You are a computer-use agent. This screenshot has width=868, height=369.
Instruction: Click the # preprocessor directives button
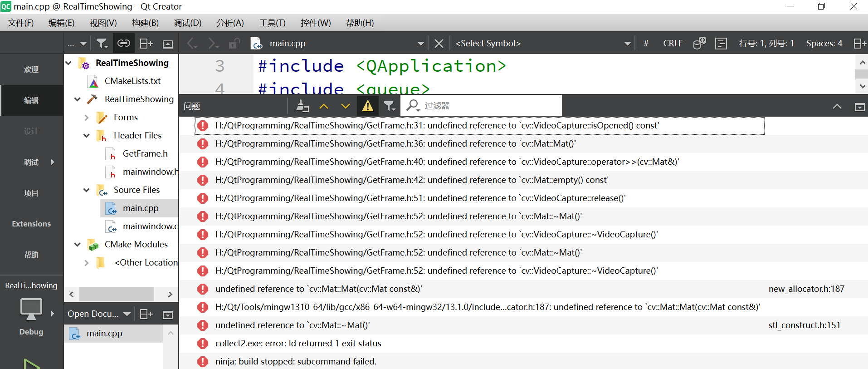(x=646, y=44)
